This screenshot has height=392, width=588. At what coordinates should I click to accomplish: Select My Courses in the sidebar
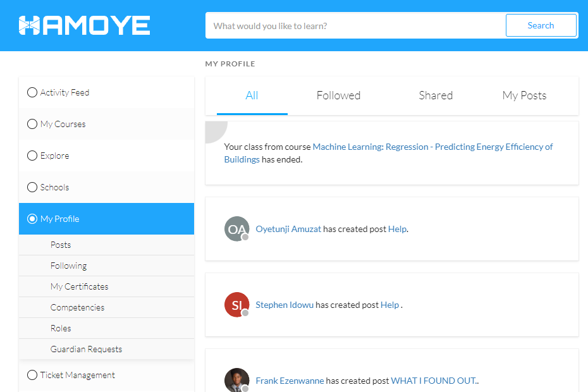pos(32,124)
